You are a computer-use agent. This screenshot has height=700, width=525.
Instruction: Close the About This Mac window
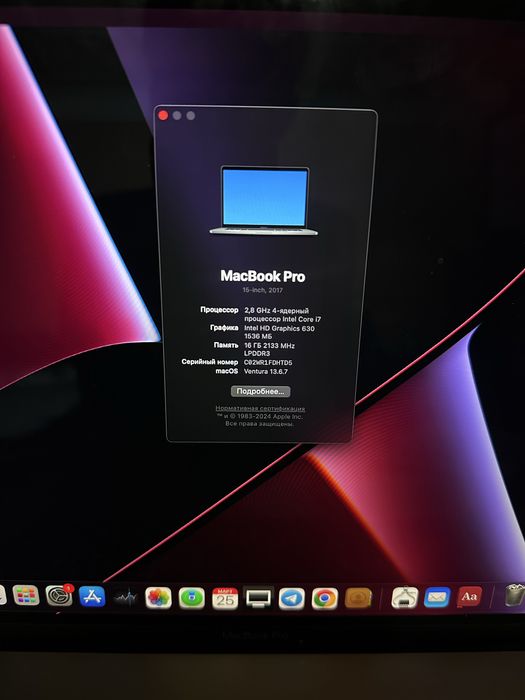(x=163, y=116)
